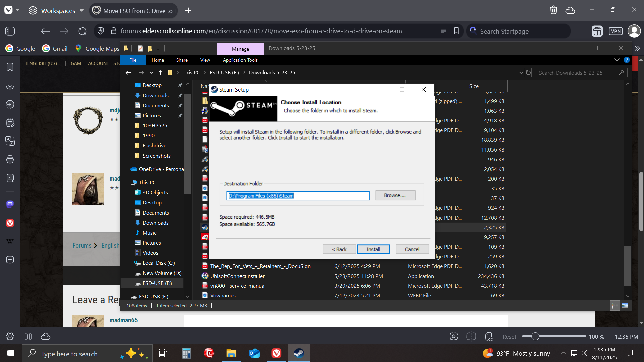
Task: Open Steam from the Windows taskbar
Action: [x=299, y=353]
